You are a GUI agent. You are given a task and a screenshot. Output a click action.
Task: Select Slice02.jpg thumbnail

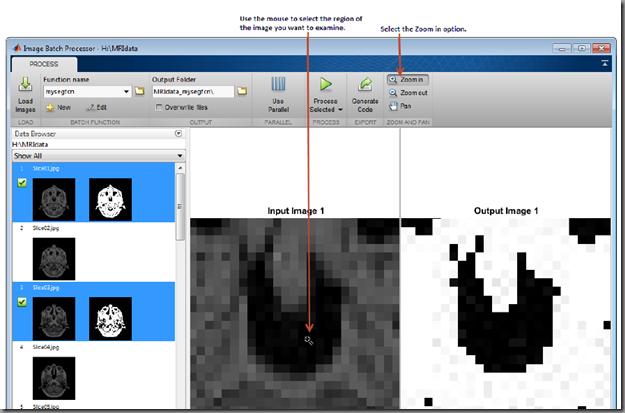tap(54, 259)
